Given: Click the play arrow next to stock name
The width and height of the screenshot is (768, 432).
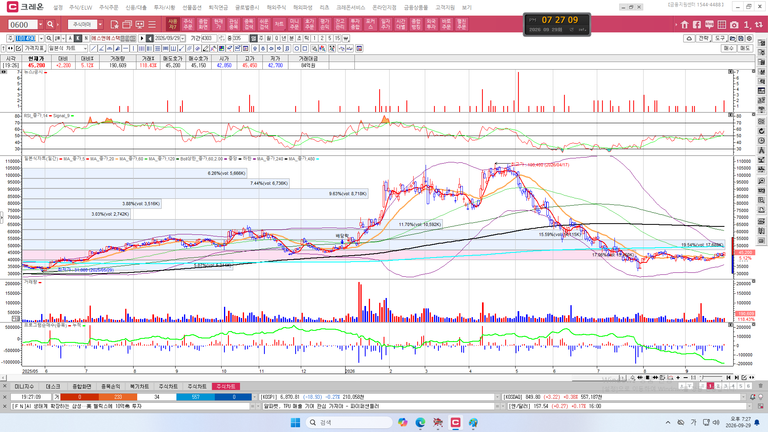Looking at the screenshot, I should (142, 38).
